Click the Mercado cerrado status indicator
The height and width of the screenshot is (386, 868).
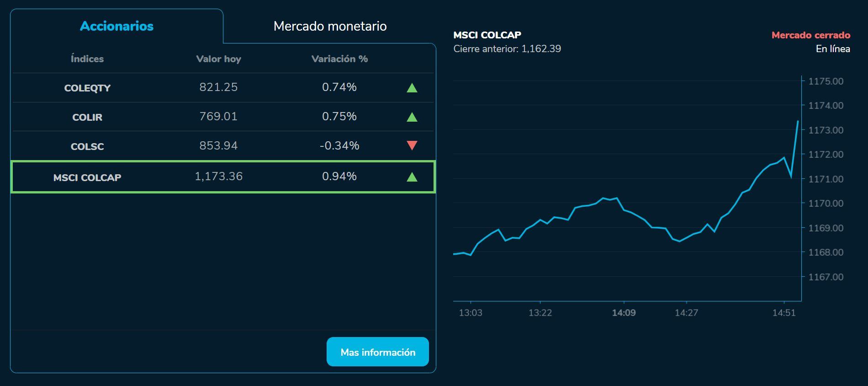point(811,34)
